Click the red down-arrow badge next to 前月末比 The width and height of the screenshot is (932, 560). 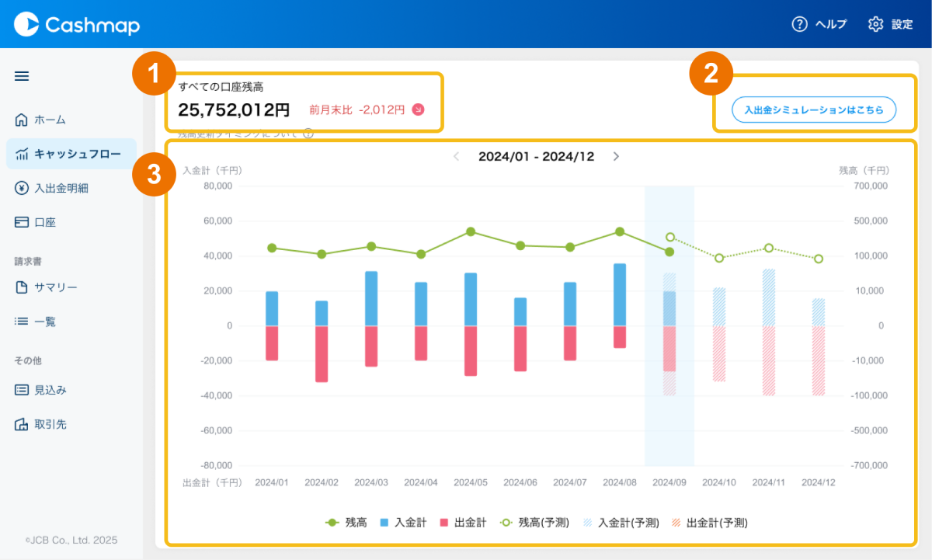click(418, 110)
